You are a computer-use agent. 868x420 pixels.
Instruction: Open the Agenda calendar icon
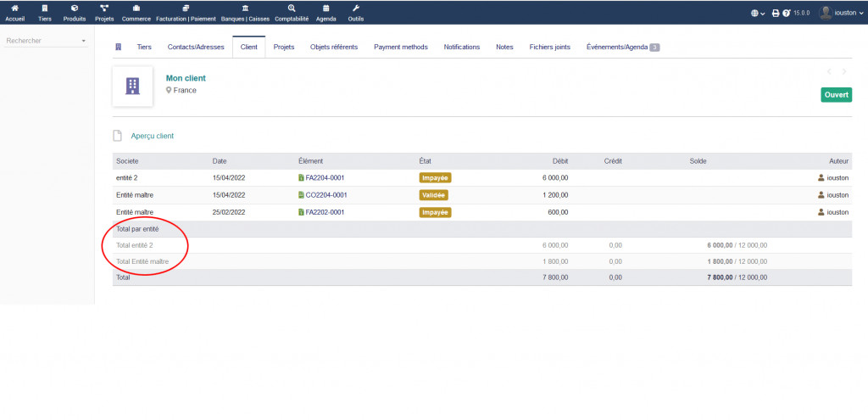(325, 8)
